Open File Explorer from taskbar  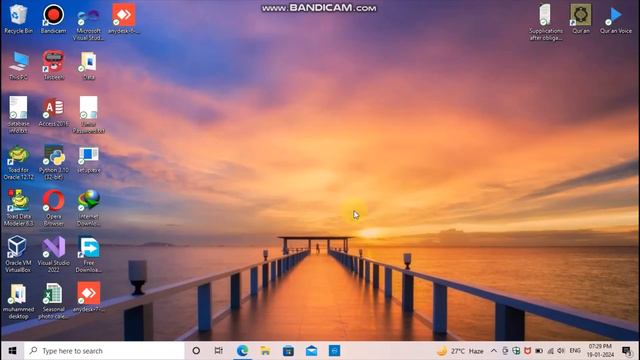265,351
